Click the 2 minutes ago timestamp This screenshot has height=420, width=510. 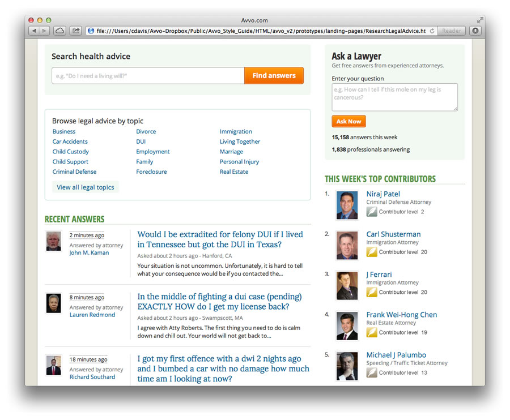tap(87, 235)
